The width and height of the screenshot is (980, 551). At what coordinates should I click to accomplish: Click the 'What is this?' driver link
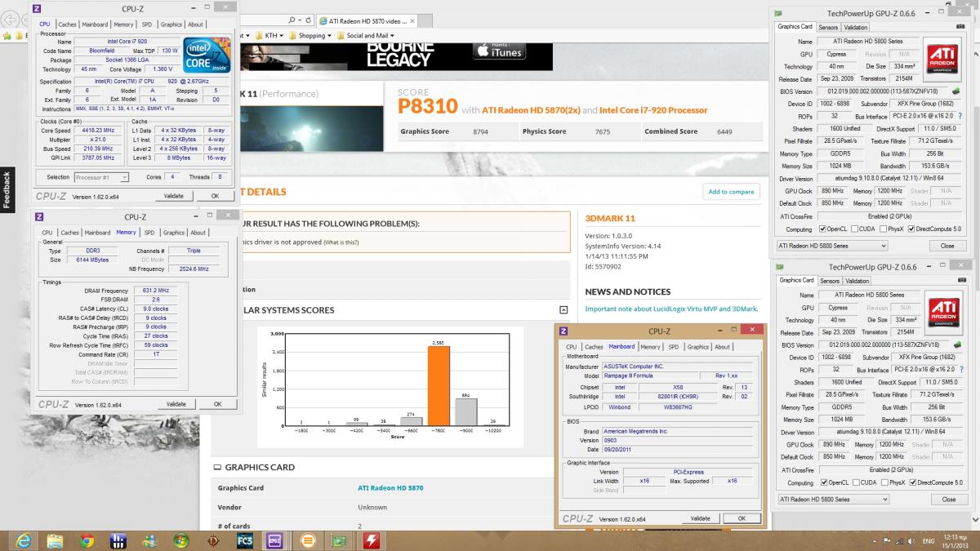point(341,242)
